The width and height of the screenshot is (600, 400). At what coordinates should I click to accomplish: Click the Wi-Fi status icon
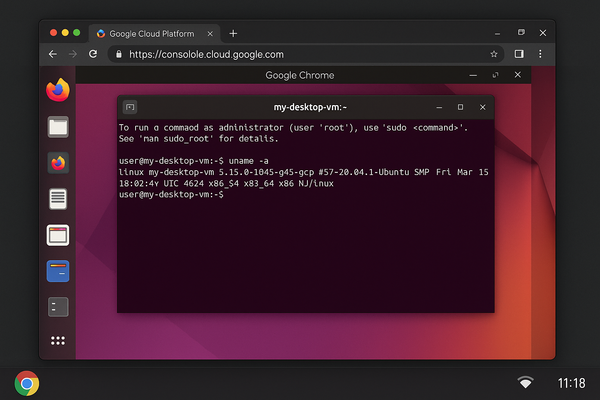point(524,383)
